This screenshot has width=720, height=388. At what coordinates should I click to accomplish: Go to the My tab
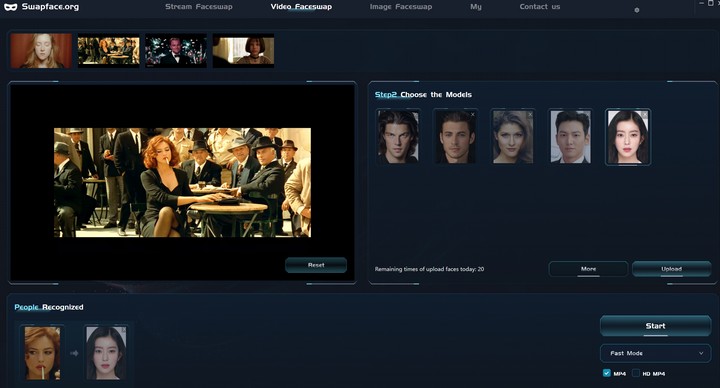click(x=476, y=7)
